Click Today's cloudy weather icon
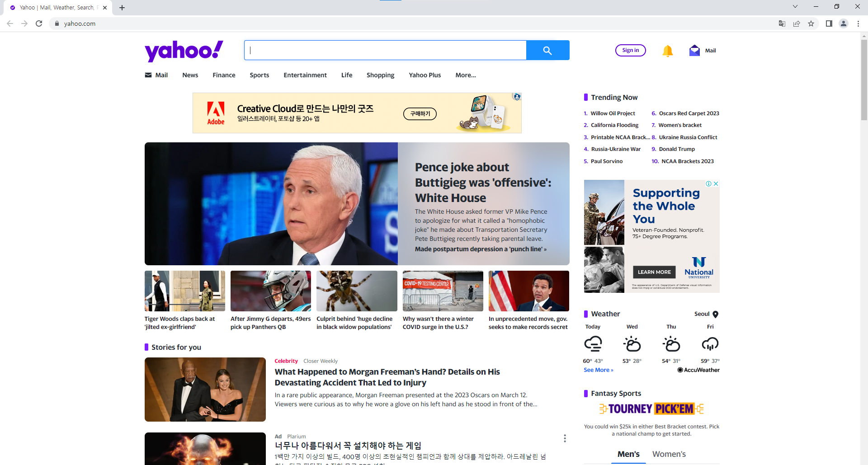 [593, 344]
